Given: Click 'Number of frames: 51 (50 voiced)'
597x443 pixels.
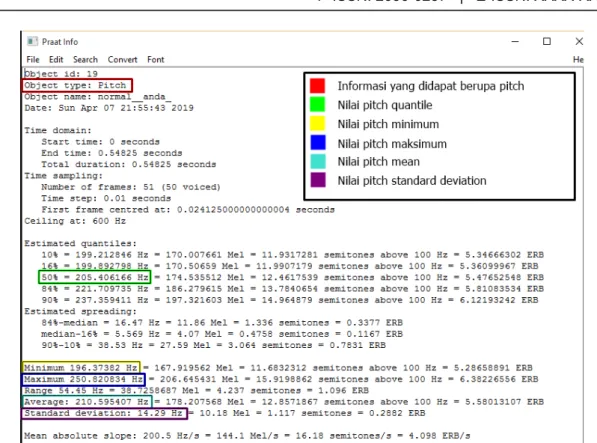Looking at the screenshot, I should tap(131, 187).
